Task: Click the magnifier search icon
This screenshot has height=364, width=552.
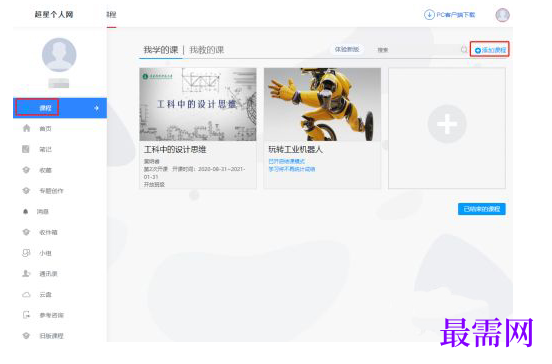Action: point(464,50)
